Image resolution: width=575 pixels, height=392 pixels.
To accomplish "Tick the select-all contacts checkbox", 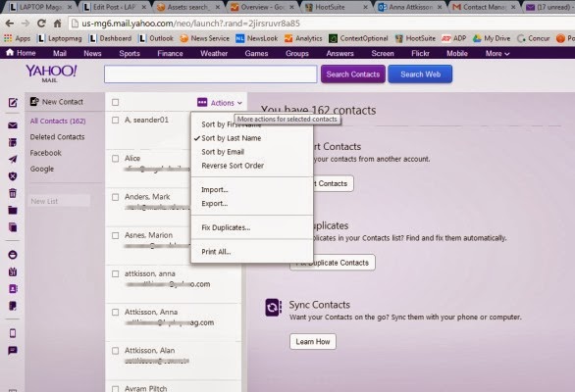I will click(x=115, y=102).
